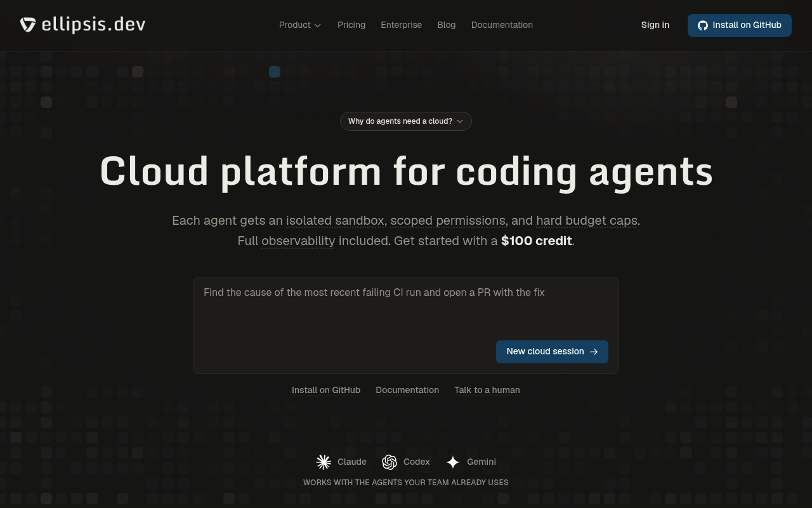This screenshot has width=812, height=508.
Task: Click the 'scoped permissions' underlined term
Action: click(448, 221)
